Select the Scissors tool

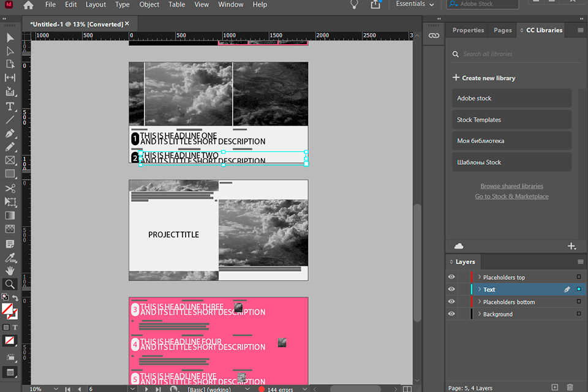[10, 188]
